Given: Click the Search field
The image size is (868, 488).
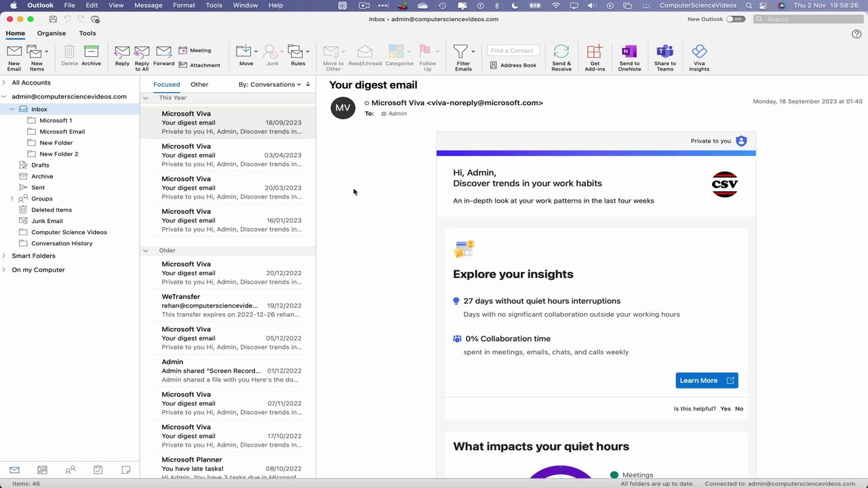Looking at the screenshot, I should click(x=807, y=19).
